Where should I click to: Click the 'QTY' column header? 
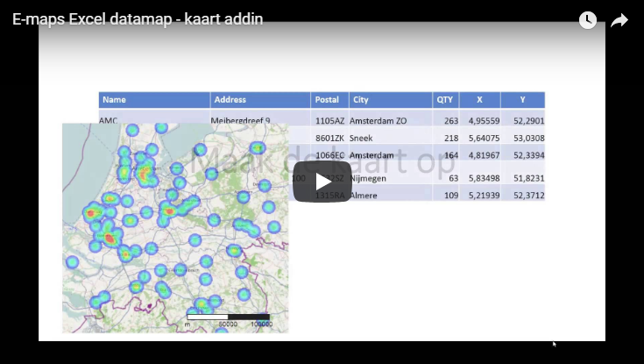(x=445, y=99)
